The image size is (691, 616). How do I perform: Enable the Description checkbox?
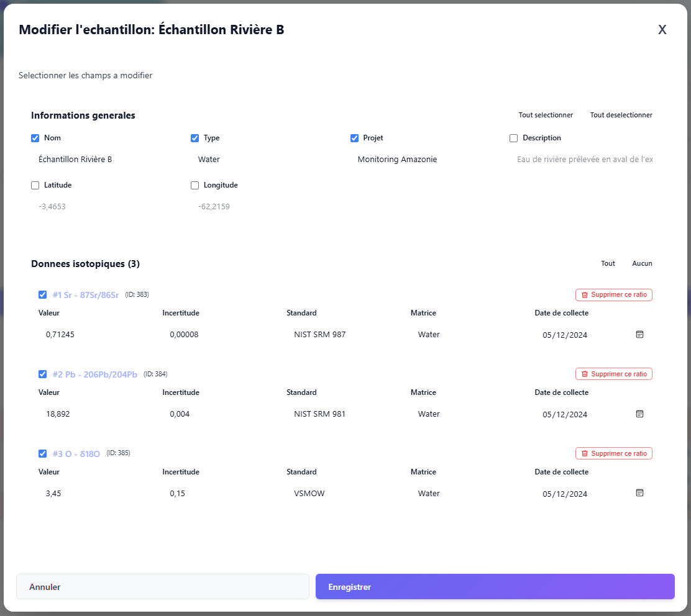[513, 138]
